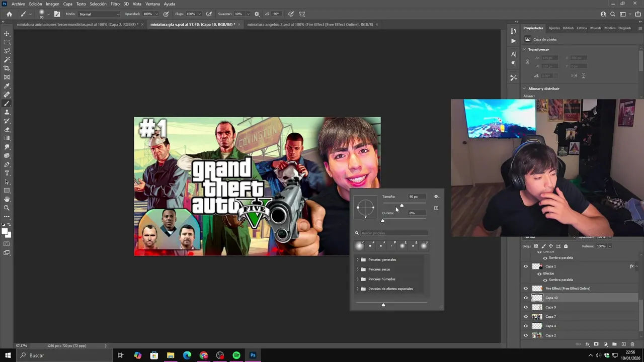The image size is (644, 362).
Task: Select the Eyedropper tool
Action: point(7,86)
